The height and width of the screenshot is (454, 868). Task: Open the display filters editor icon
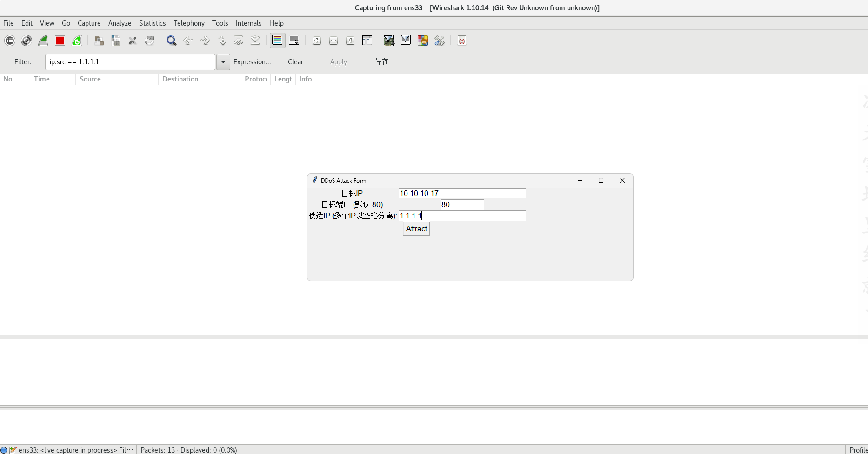(x=406, y=41)
